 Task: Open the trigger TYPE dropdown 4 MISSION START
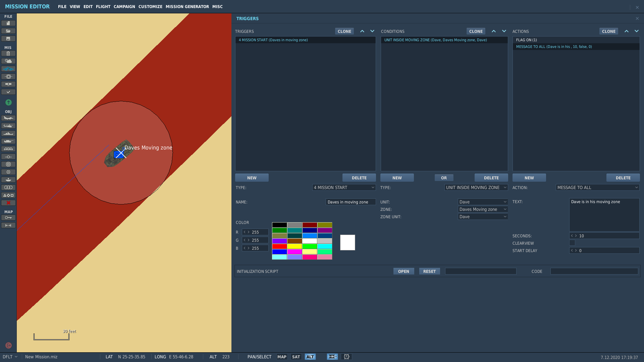coord(344,187)
